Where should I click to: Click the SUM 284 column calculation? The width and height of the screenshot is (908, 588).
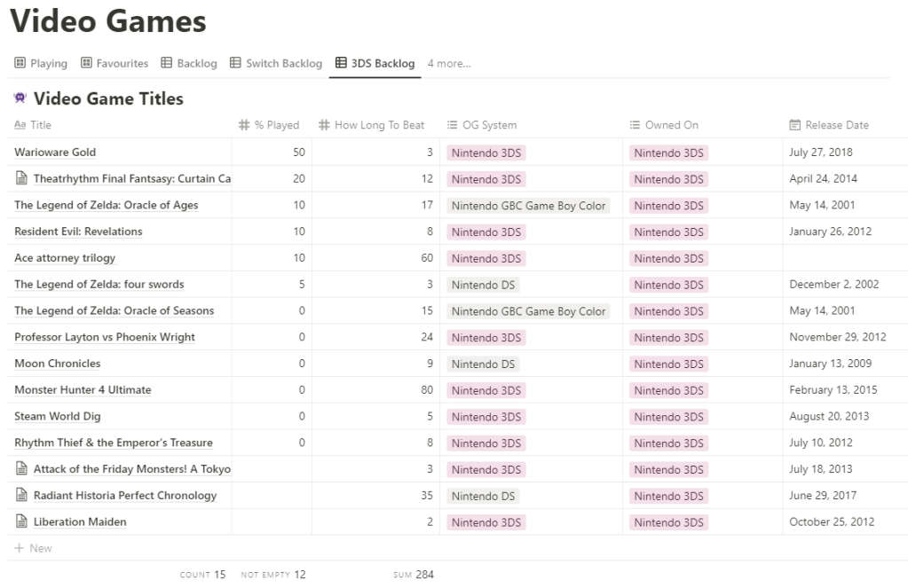[414, 575]
